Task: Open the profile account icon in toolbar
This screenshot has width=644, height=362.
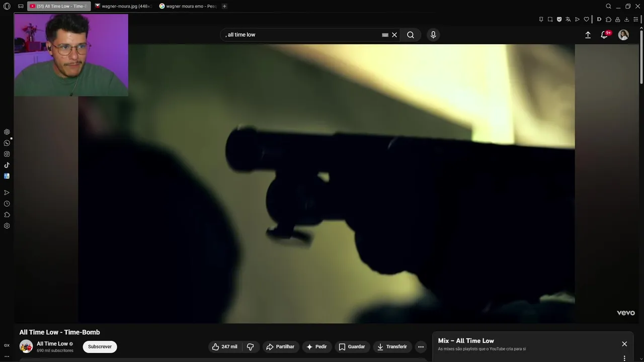Action: (x=617, y=19)
